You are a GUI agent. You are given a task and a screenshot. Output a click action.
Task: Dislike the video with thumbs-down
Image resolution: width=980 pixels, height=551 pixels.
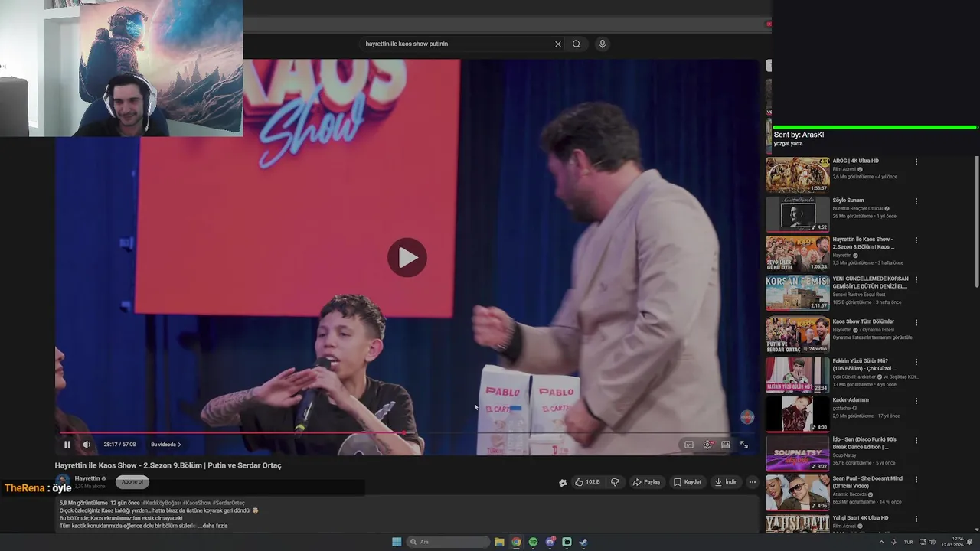coord(615,482)
